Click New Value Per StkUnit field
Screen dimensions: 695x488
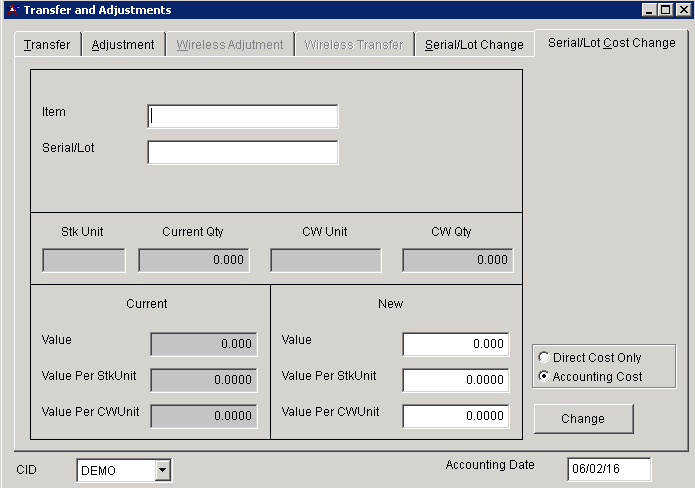coord(455,380)
